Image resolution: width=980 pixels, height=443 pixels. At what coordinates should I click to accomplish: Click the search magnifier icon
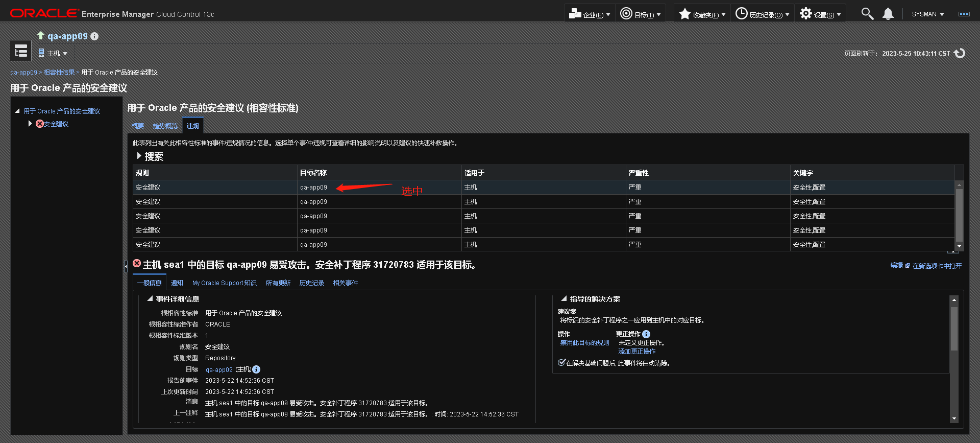[x=867, y=14]
